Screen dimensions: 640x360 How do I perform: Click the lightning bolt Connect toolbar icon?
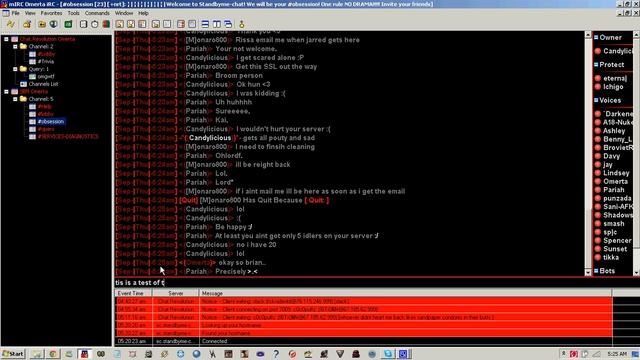click(11, 24)
